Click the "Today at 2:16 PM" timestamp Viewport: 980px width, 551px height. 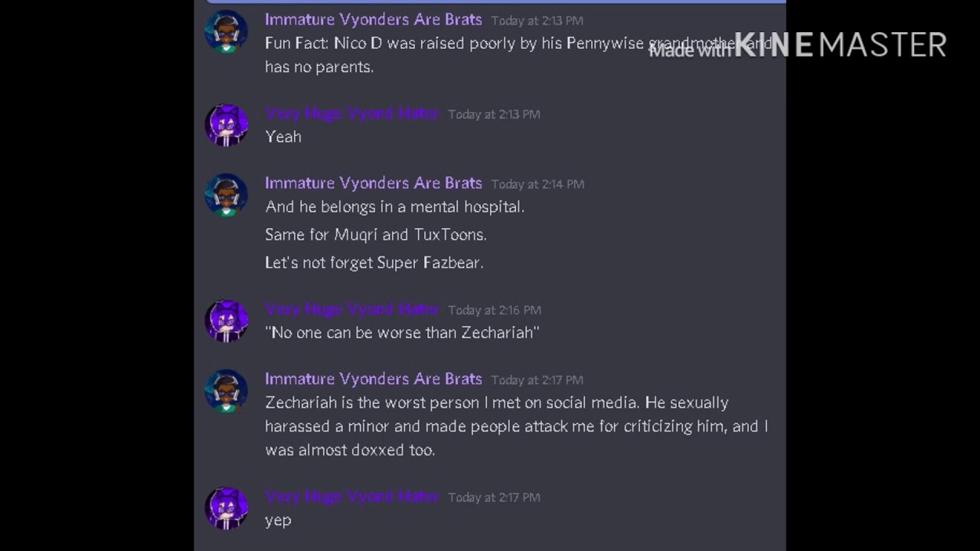(495, 310)
